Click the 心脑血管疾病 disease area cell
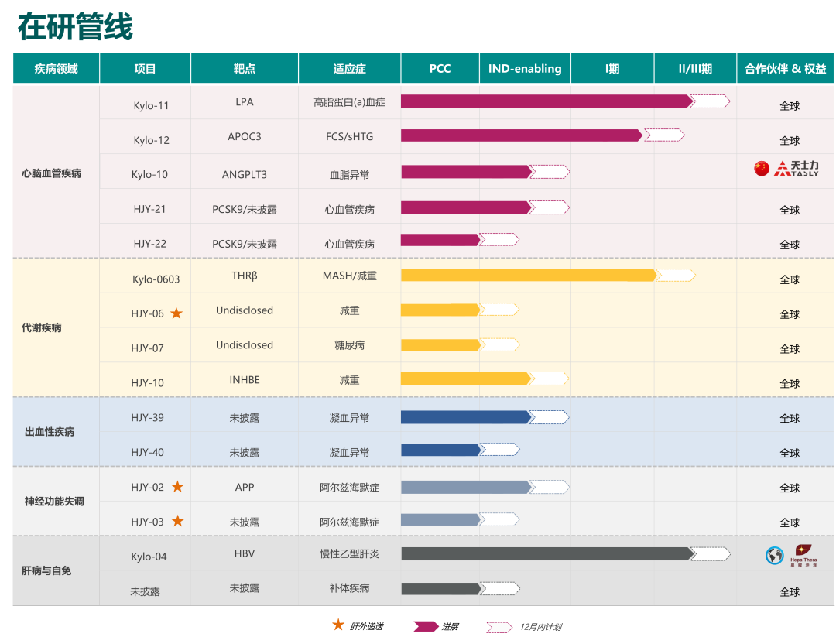This screenshot has height=644, width=836. [x=52, y=173]
